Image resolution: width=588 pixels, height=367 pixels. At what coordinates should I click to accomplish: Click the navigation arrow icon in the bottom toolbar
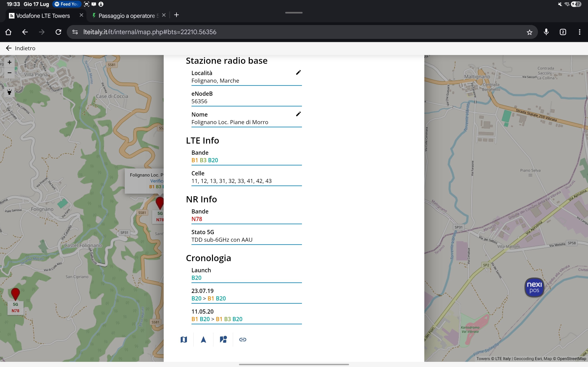203,339
